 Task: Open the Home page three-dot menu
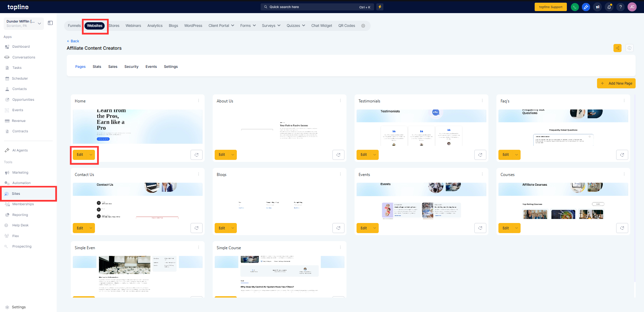tap(199, 101)
